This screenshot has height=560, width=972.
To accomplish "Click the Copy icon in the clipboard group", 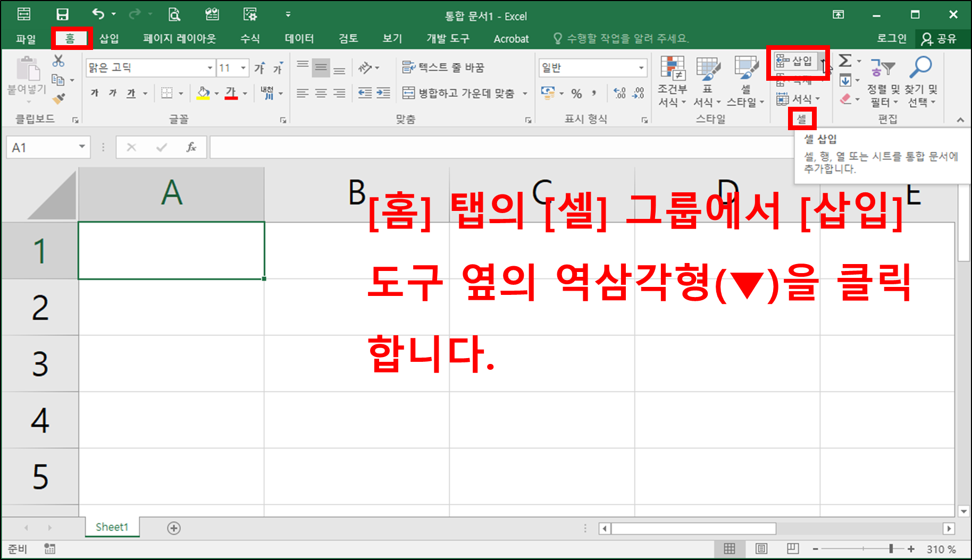I will point(58,80).
